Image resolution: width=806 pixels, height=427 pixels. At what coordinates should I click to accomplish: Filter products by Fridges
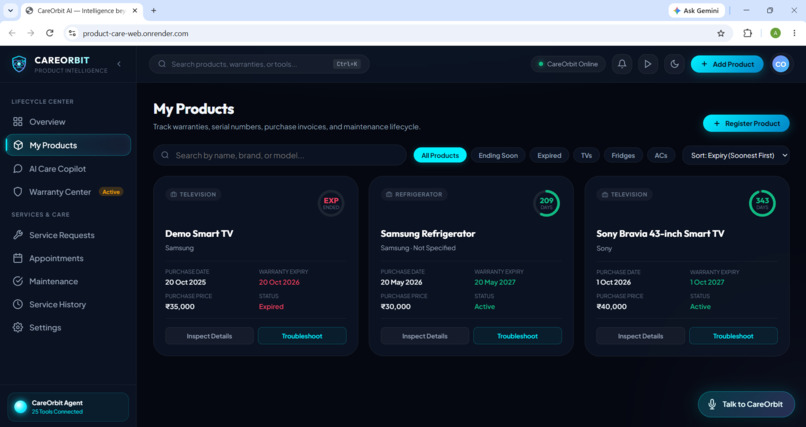click(623, 155)
